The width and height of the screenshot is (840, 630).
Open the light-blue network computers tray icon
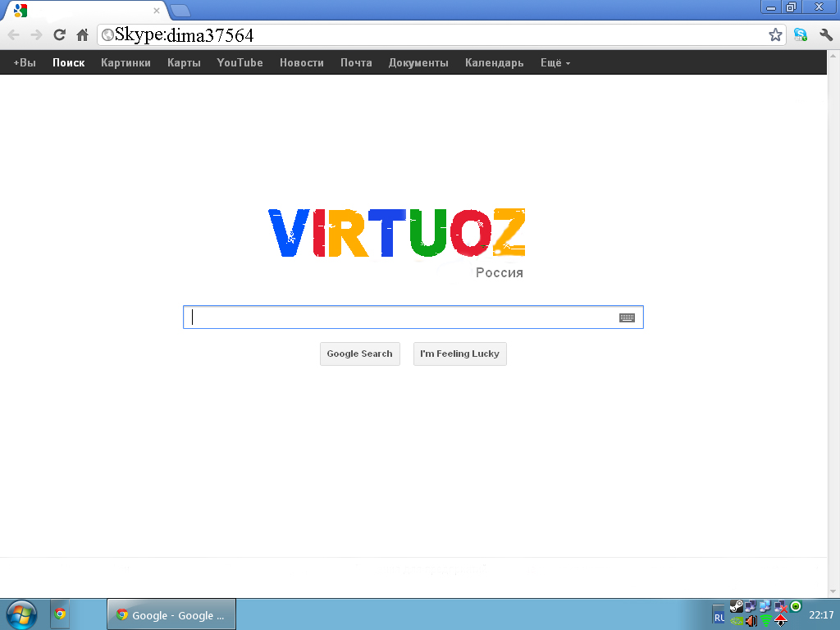(765, 606)
